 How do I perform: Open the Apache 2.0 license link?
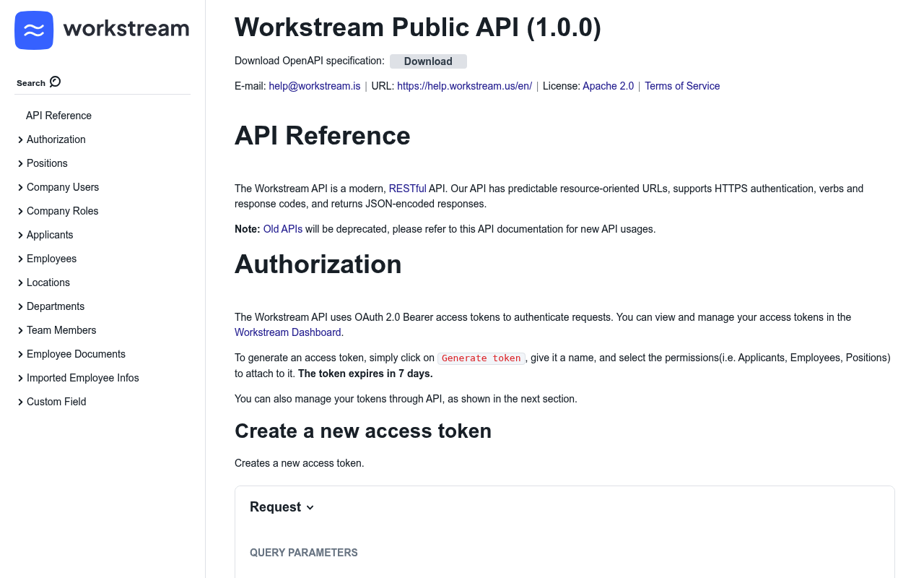tap(608, 86)
